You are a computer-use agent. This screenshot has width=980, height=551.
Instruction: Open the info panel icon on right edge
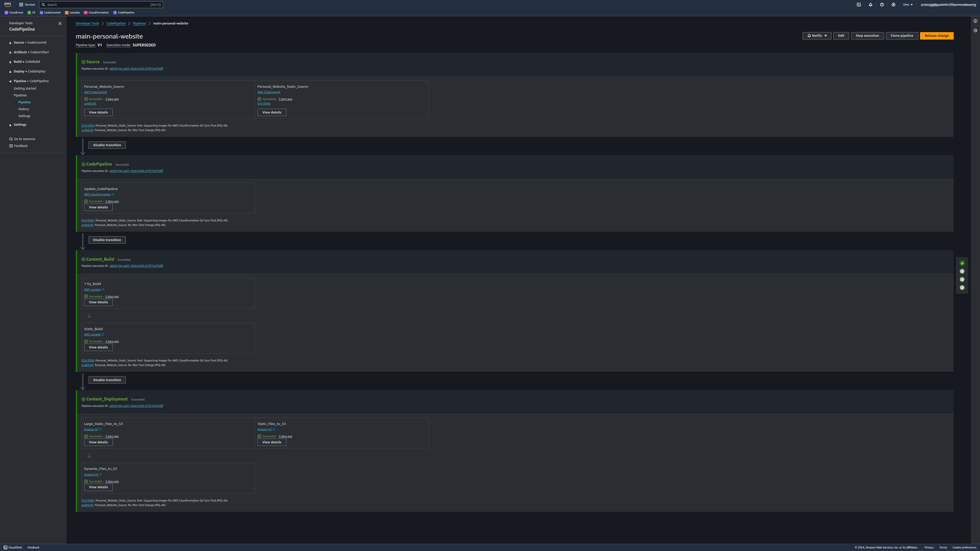(x=975, y=21)
